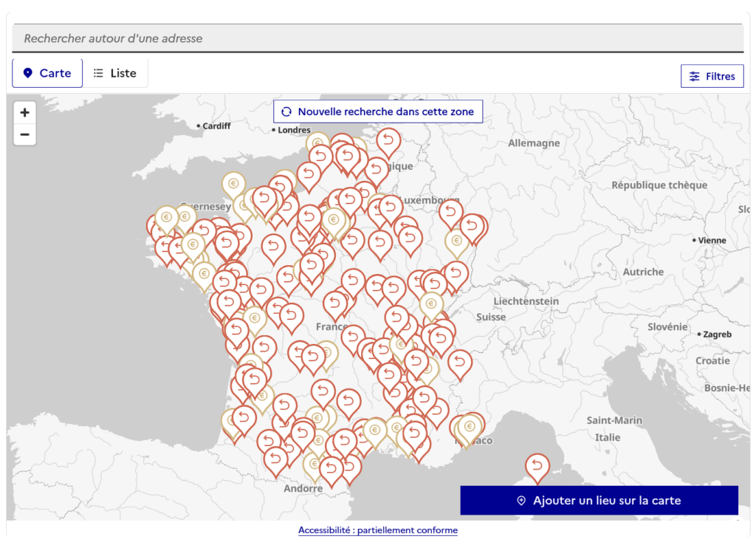Open the euro marker nearest Londres label
This screenshot has height=542, width=756.
[x=317, y=143]
